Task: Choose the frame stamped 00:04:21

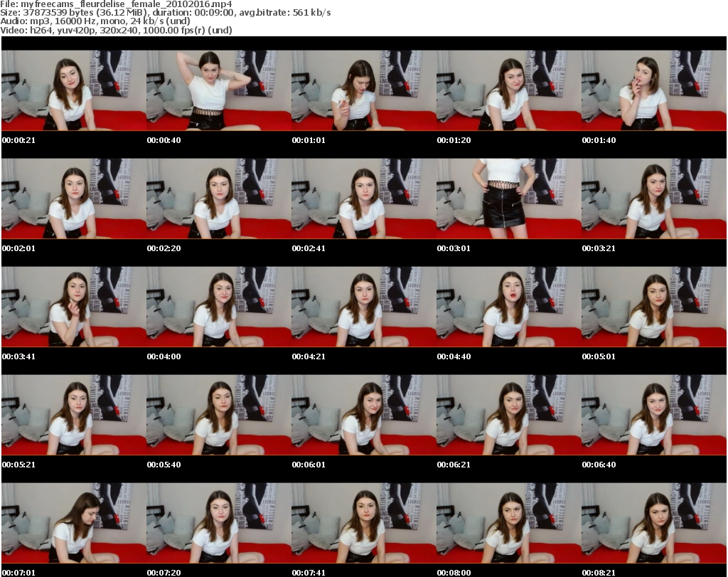Action: coord(364,307)
